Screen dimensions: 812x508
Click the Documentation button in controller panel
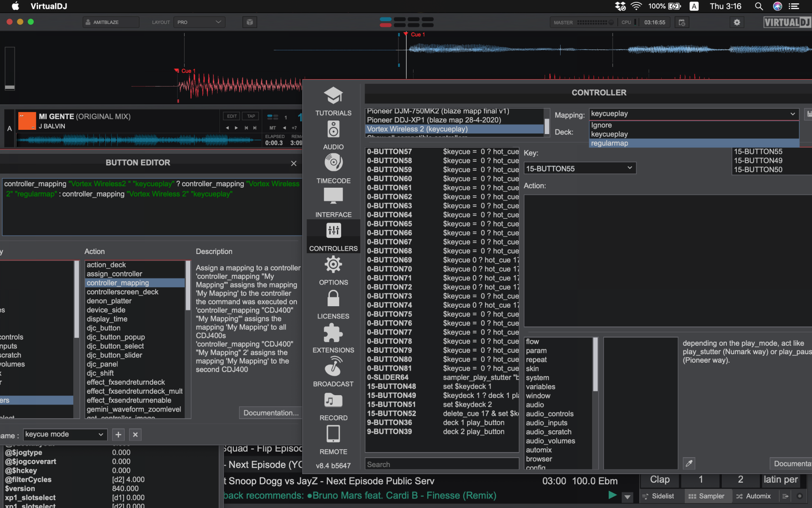[x=791, y=463]
